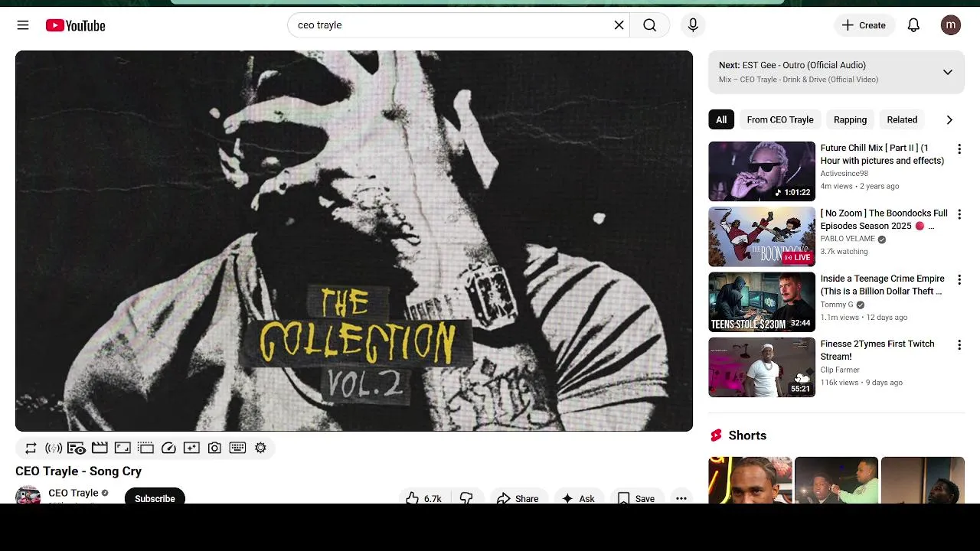The width and height of the screenshot is (980, 551).
Task: Subscribe to CEO Trayle
Action: pyautogui.click(x=155, y=497)
